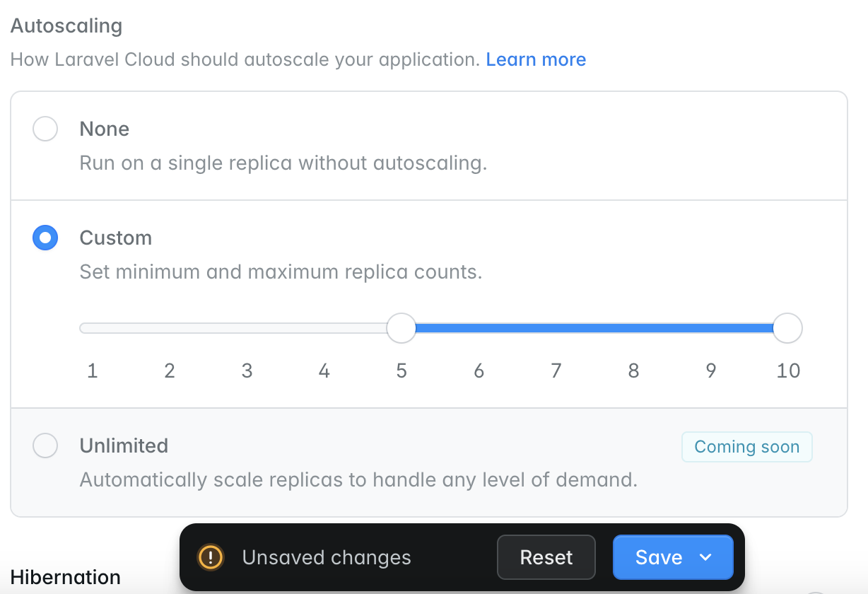Click the unsaved changes warning icon
868x594 pixels.
[211, 557]
